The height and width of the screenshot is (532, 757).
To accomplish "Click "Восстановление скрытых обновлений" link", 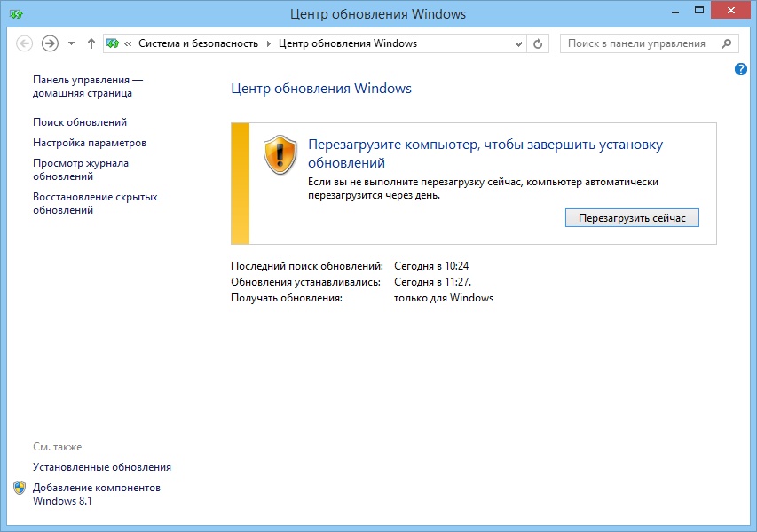I will 95,204.
